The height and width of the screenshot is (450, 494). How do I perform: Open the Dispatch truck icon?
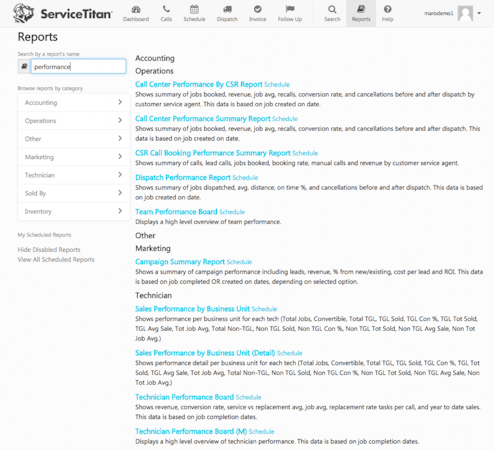click(227, 9)
